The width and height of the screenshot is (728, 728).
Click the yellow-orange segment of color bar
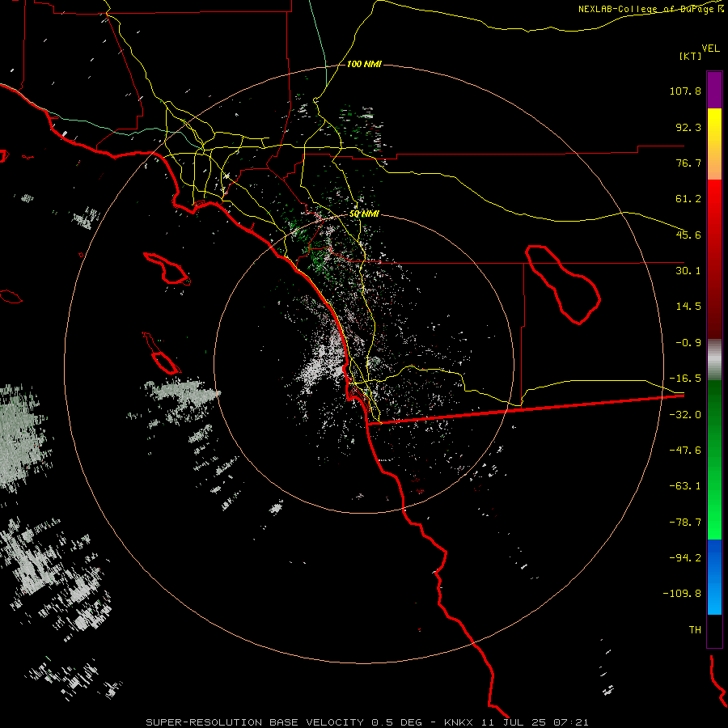tap(714, 144)
